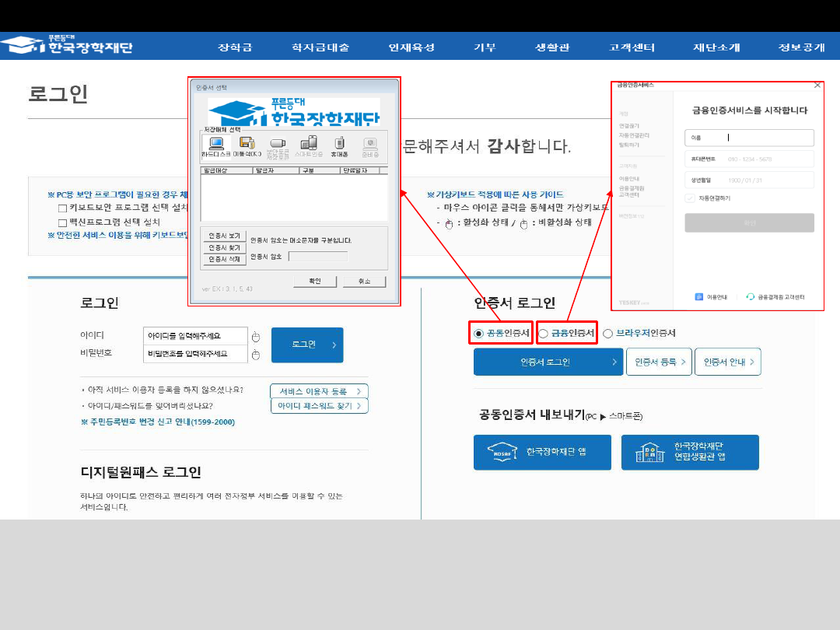Click 발급대상 column header
The height and width of the screenshot is (630, 840).
pyautogui.click(x=226, y=170)
